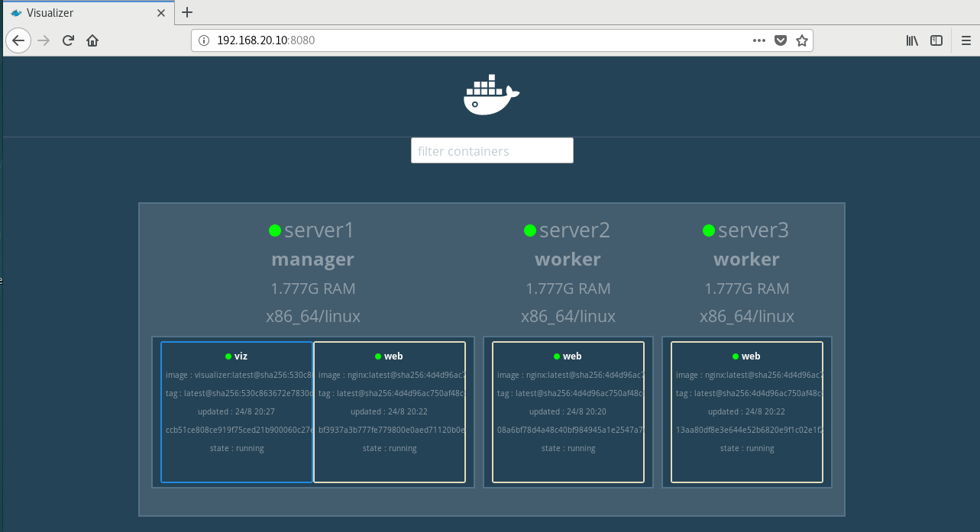Click the new tab plus button
Screen dimensions: 980x532
[187, 12]
